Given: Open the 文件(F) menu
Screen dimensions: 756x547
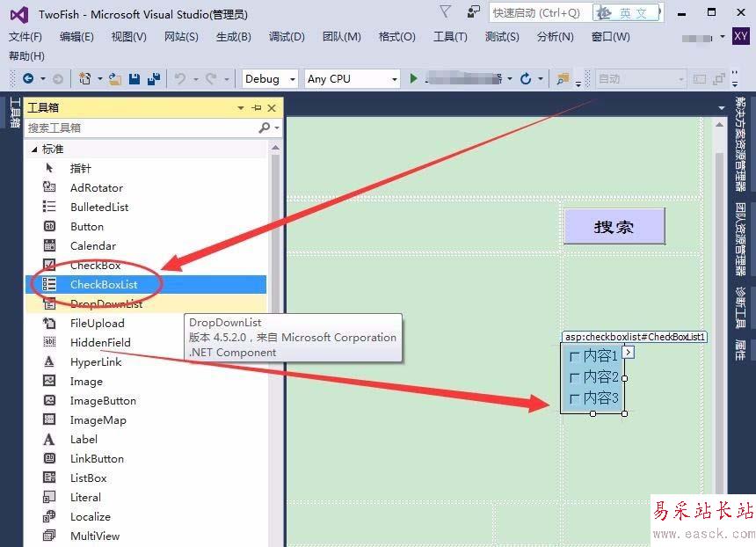Looking at the screenshot, I should tap(25, 37).
